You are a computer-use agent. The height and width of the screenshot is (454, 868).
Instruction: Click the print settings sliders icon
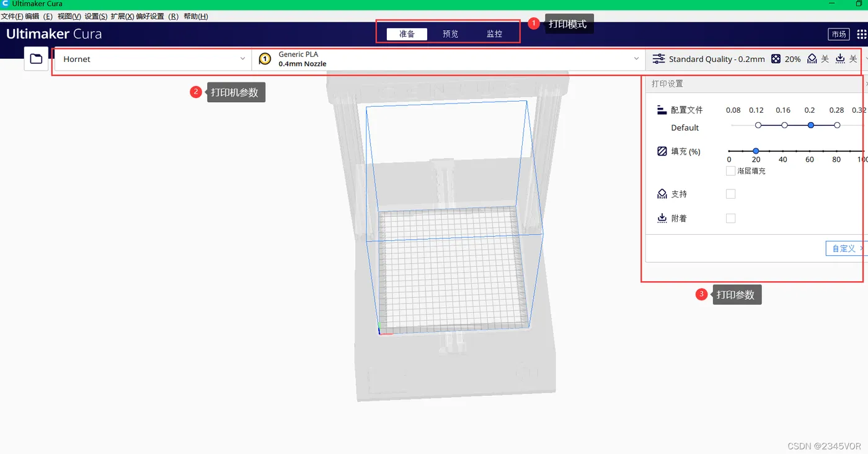coord(658,59)
